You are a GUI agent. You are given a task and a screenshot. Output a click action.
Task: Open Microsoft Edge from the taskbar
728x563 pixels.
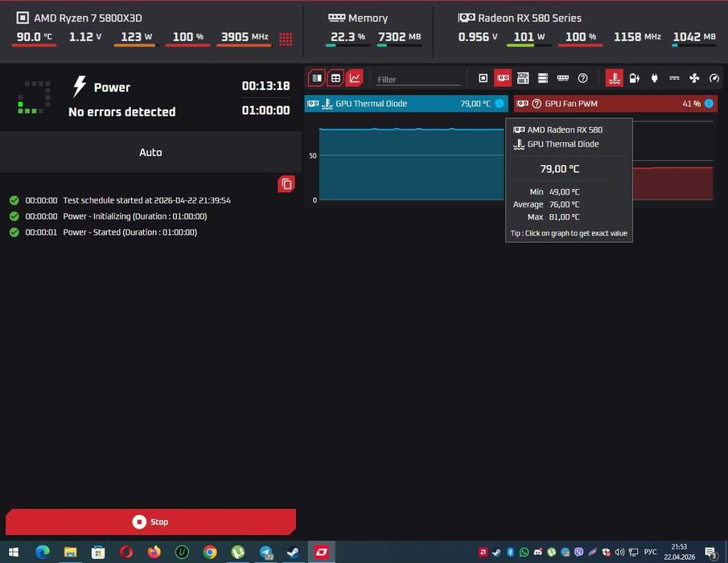point(43,552)
